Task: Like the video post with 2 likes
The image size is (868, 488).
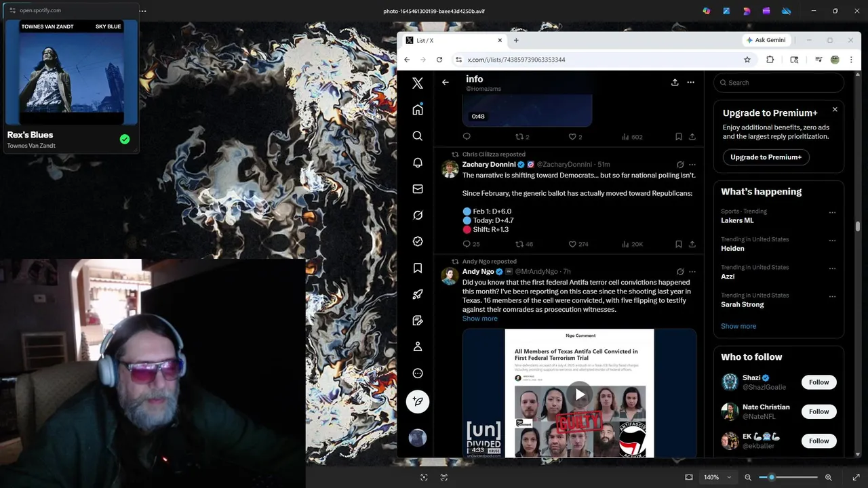Action: [572, 137]
